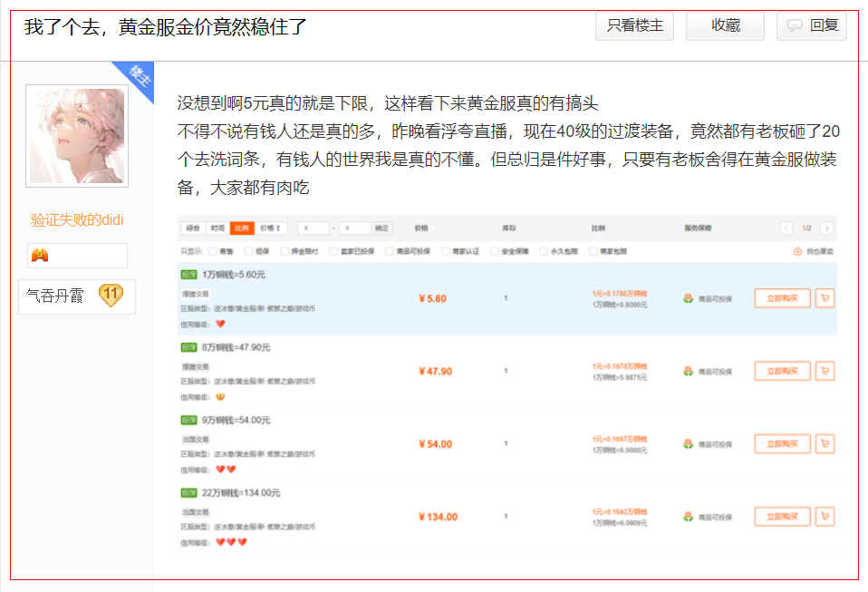Image resolution: width=868 pixels, height=592 pixels.
Task: Click the 服务保障 column header
Action: tap(698, 228)
